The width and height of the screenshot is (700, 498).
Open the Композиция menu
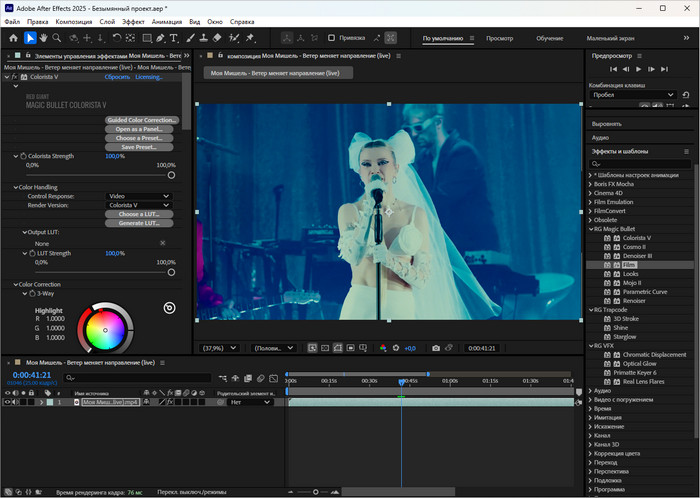73,21
